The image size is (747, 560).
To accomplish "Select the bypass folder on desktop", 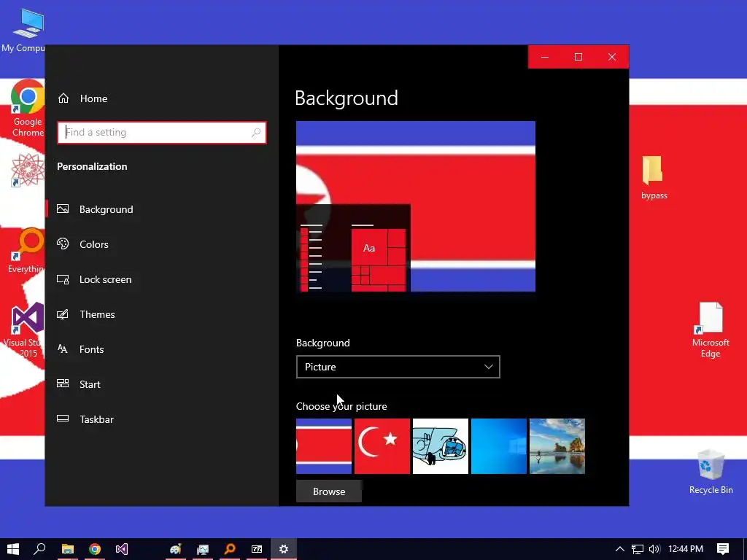I will 654,177.
